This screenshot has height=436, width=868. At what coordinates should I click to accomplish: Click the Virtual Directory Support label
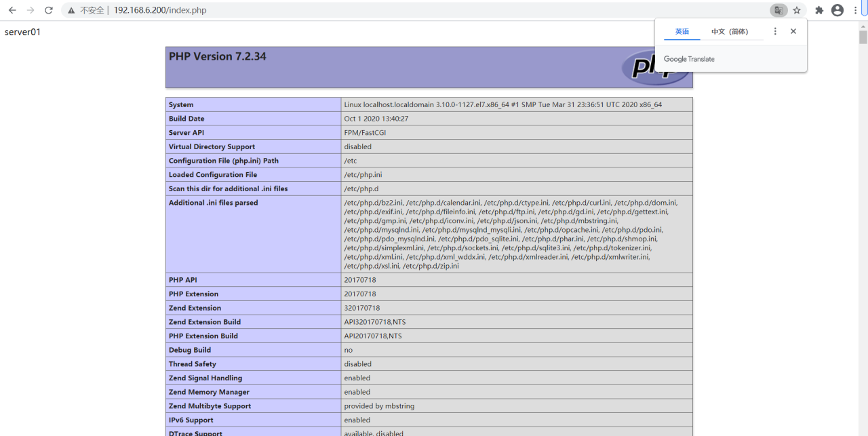tap(212, 146)
